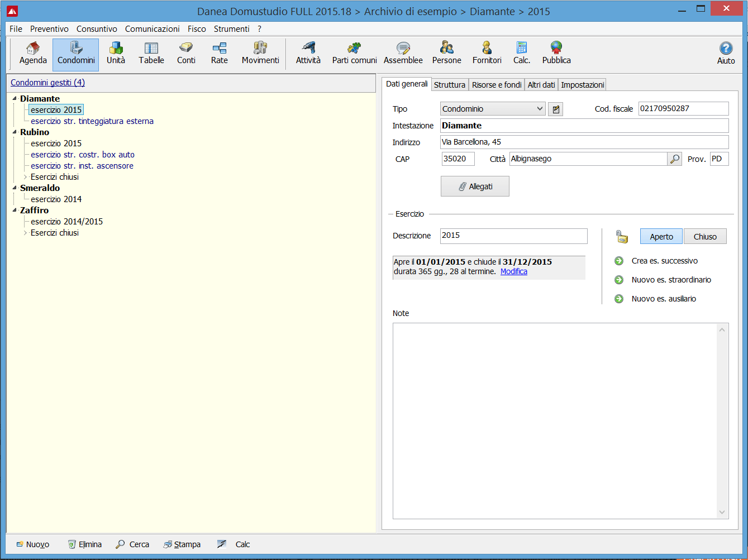Image resolution: width=748 pixels, height=560 pixels.
Task: Click the edit icon next to Tipo
Action: point(555,109)
